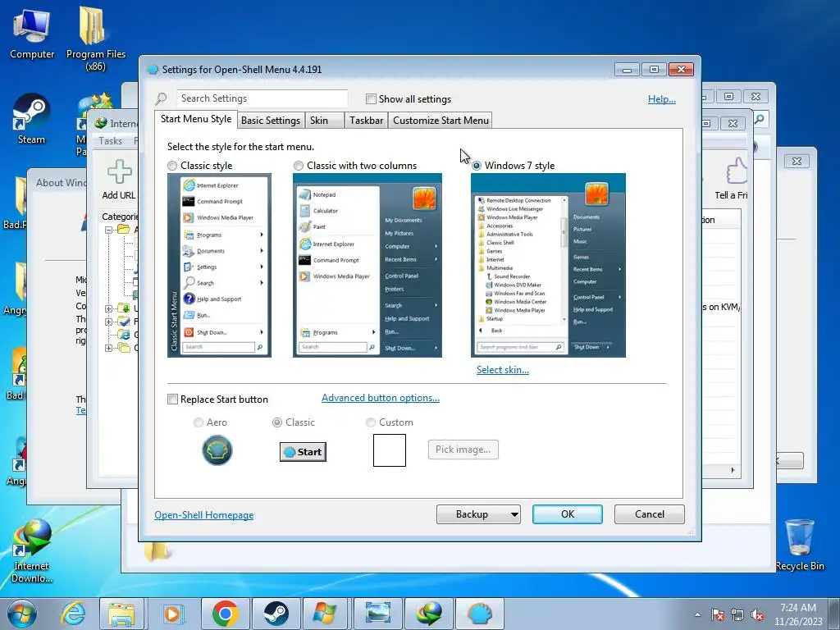
Task: Open the Taskbar tab
Action: point(367,121)
